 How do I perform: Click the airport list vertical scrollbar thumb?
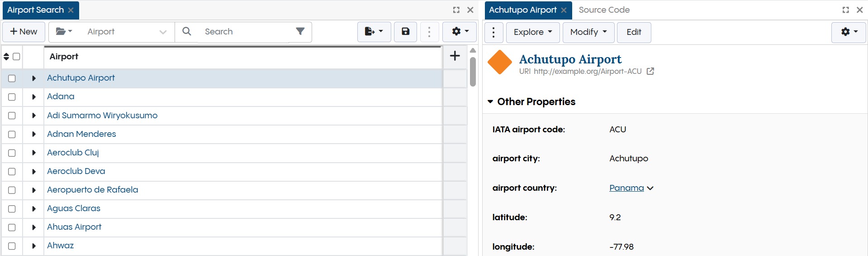(x=473, y=72)
